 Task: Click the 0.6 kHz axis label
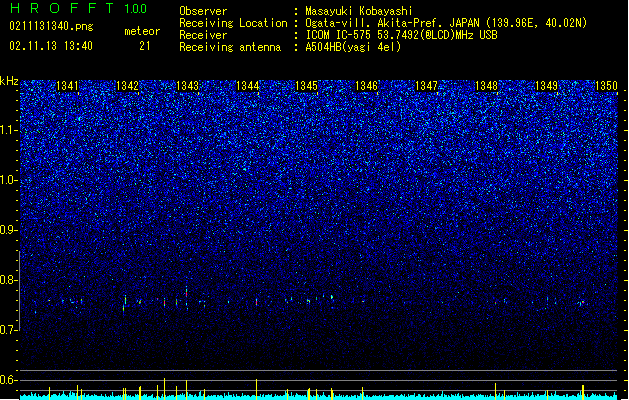coord(8,380)
